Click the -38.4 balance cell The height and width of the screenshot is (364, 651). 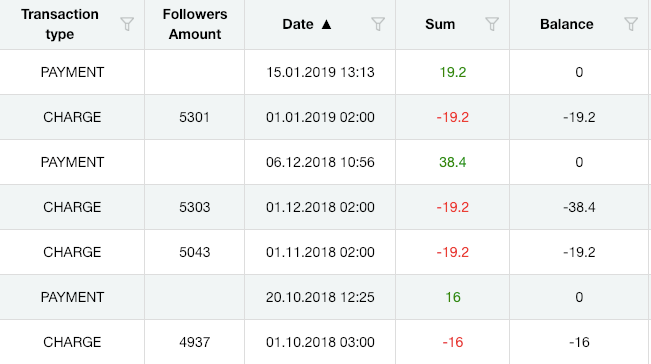click(579, 207)
